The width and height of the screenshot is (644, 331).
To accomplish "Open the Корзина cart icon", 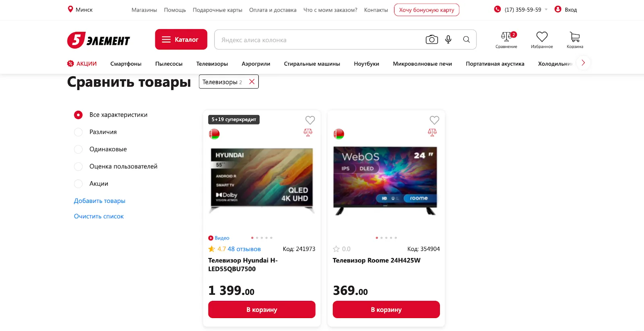I will (575, 37).
